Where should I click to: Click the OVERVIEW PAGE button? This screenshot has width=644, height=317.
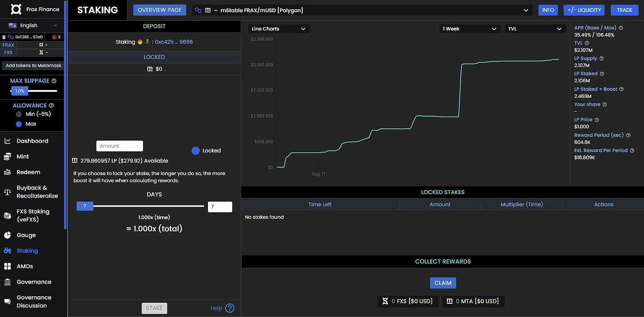click(x=160, y=10)
